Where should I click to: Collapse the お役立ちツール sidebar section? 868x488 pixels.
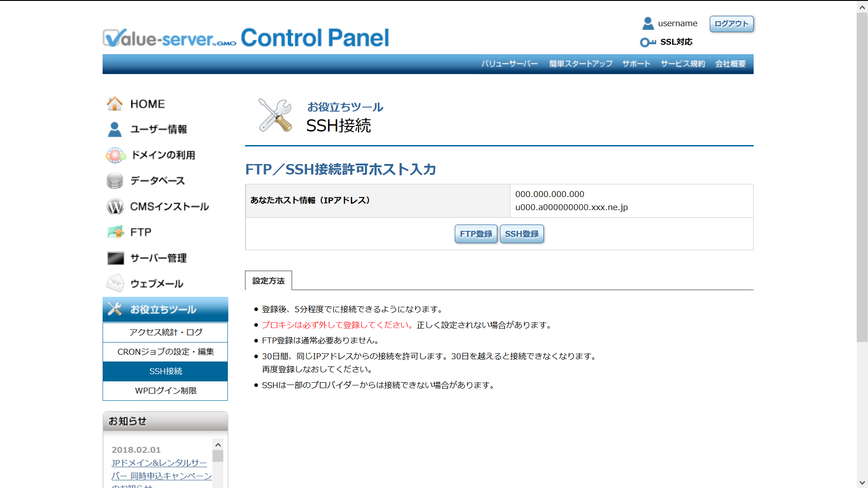point(165,310)
